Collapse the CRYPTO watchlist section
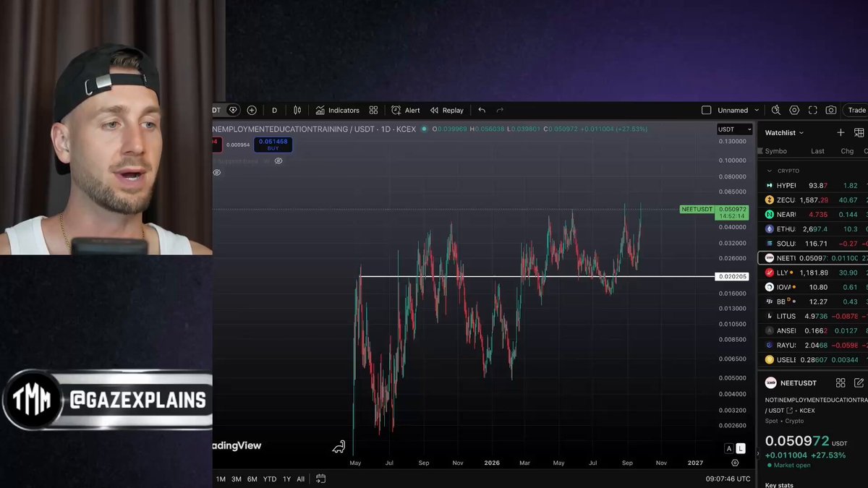Screen dimensions: 868x488 click(769, 171)
